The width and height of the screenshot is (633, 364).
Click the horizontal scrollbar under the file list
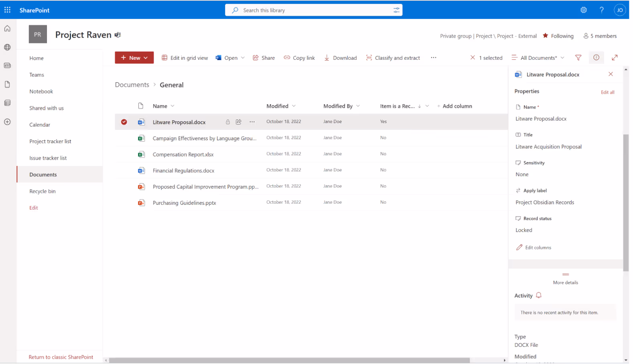[x=289, y=360]
